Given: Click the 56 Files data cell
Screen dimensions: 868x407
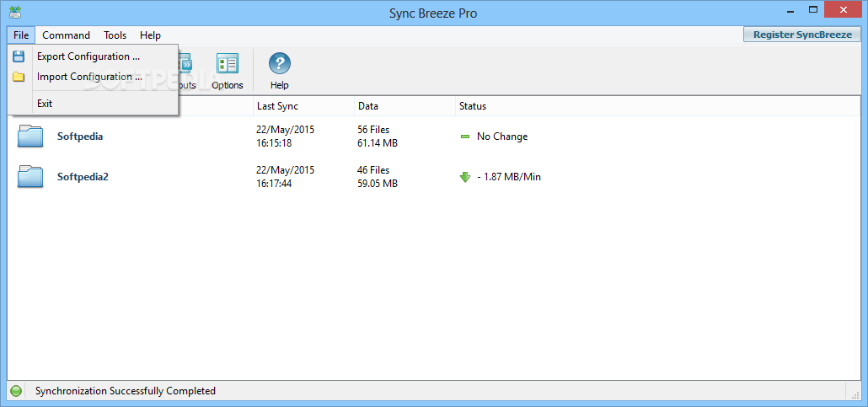Looking at the screenshot, I should tap(373, 130).
